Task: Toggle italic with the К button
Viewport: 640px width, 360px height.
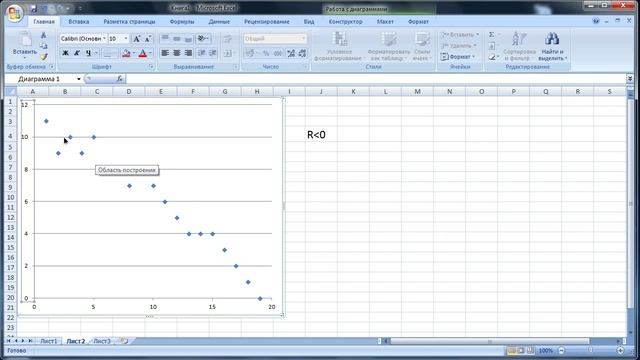Action: coord(76,53)
